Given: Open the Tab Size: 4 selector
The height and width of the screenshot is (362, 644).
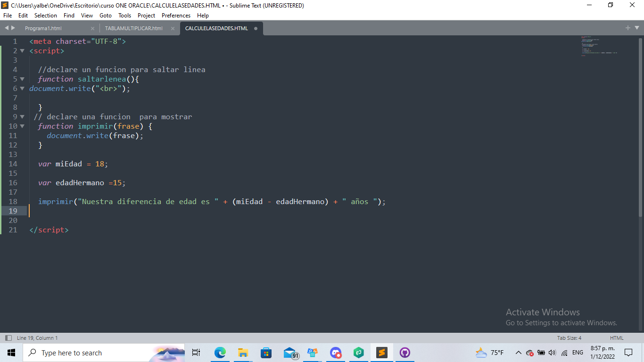Looking at the screenshot, I should (569, 338).
